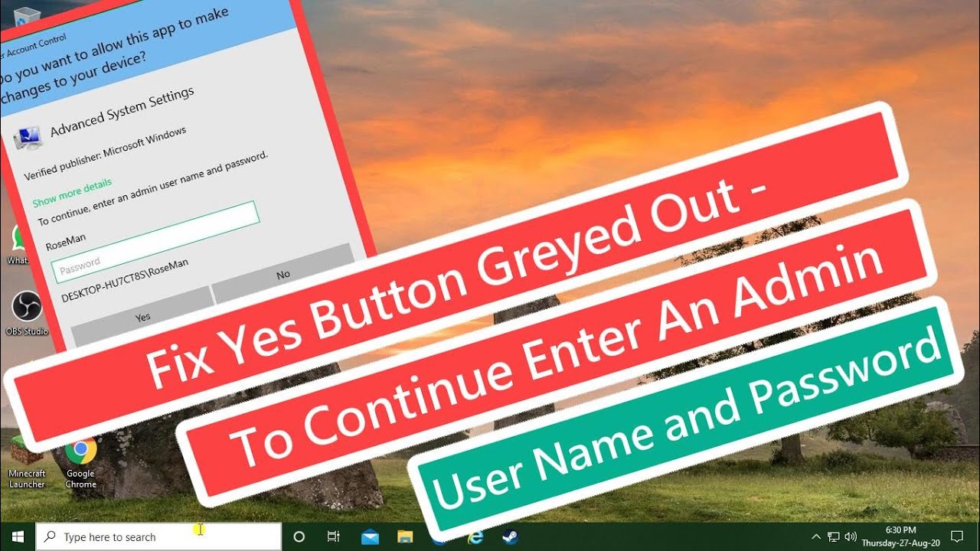Select the Minecraft Launcher desktop icon

[27, 461]
